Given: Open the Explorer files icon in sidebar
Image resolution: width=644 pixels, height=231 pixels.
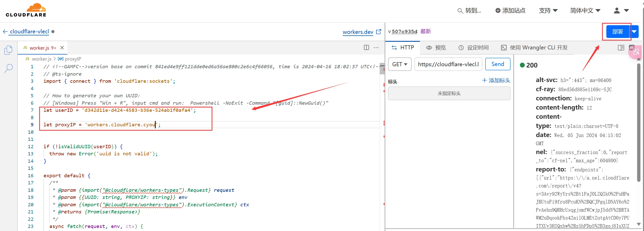Looking at the screenshot, I should point(8,50).
